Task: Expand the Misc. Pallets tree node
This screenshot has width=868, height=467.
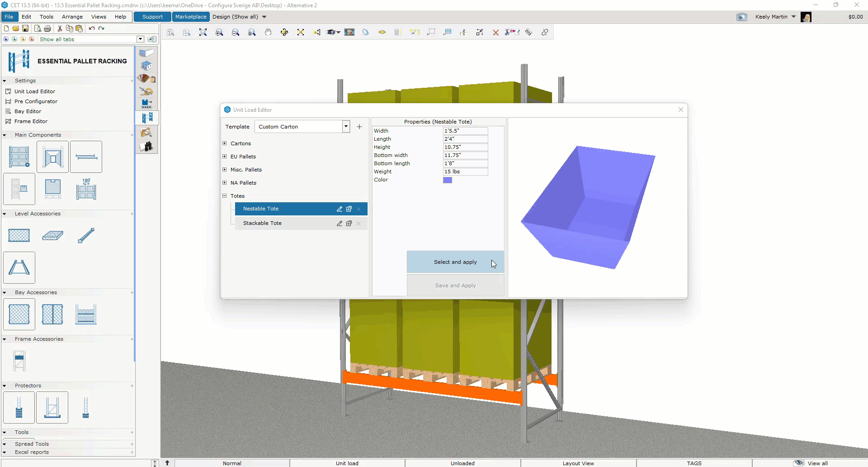Action: pos(225,170)
